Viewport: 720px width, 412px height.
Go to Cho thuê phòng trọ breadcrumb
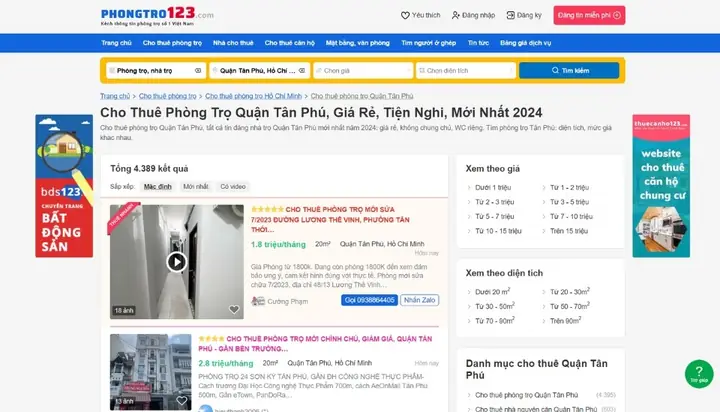(x=168, y=96)
